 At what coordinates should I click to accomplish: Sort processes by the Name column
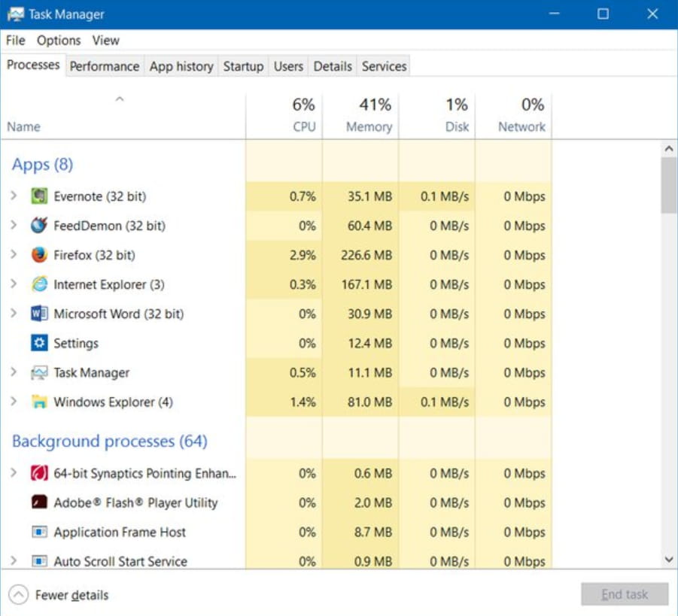point(123,116)
